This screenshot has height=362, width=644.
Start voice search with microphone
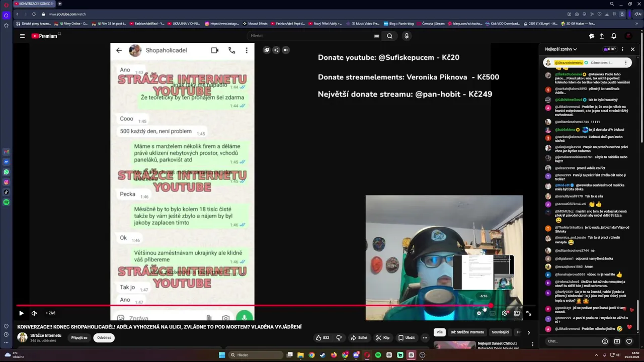click(x=407, y=36)
